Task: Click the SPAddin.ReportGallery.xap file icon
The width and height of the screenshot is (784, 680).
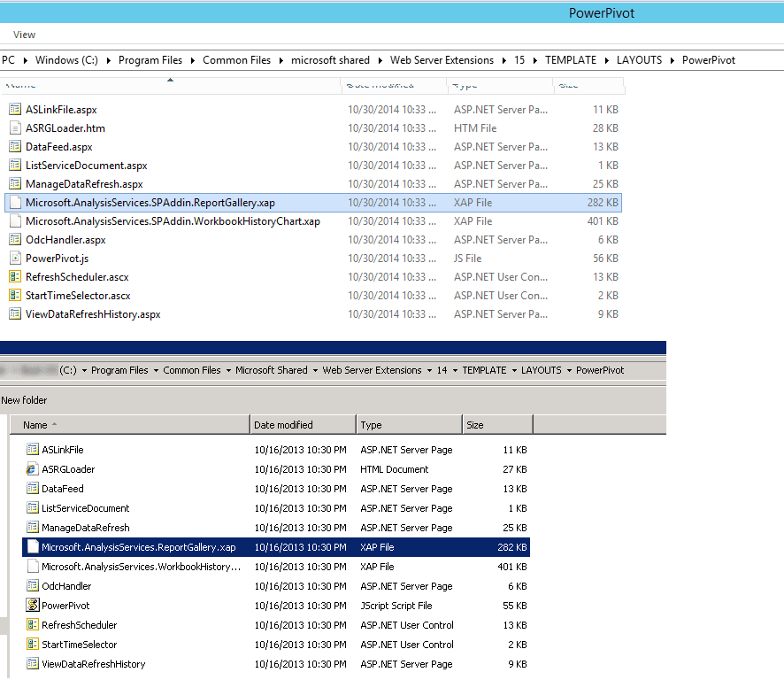Action: pyautogui.click(x=15, y=202)
